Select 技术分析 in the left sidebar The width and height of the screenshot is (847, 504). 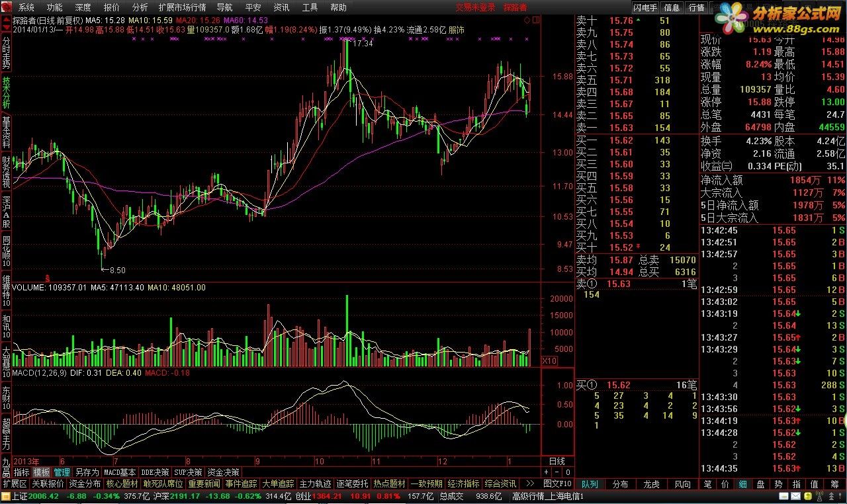(6, 93)
